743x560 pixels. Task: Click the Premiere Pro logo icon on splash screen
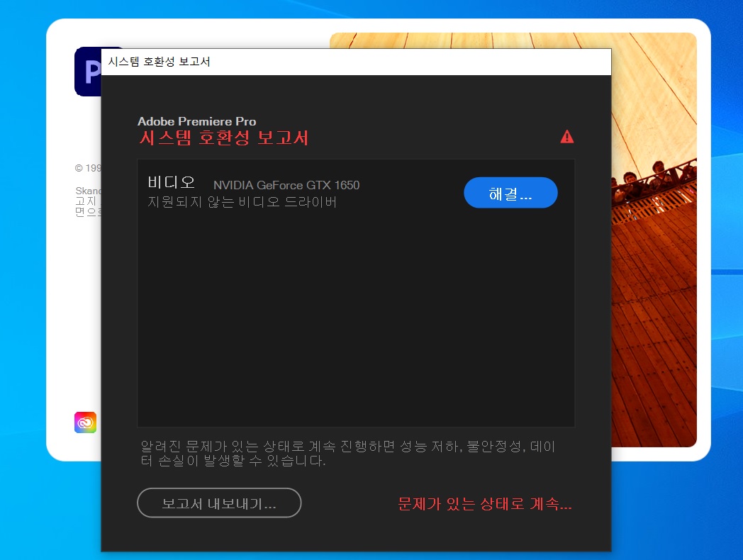click(88, 72)
